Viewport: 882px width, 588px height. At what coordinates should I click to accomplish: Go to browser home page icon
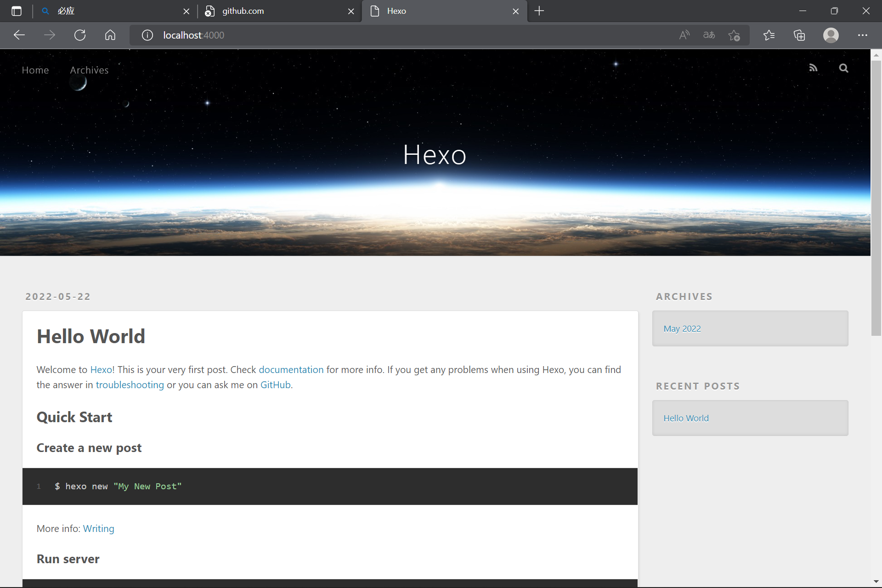coord(110,35)
